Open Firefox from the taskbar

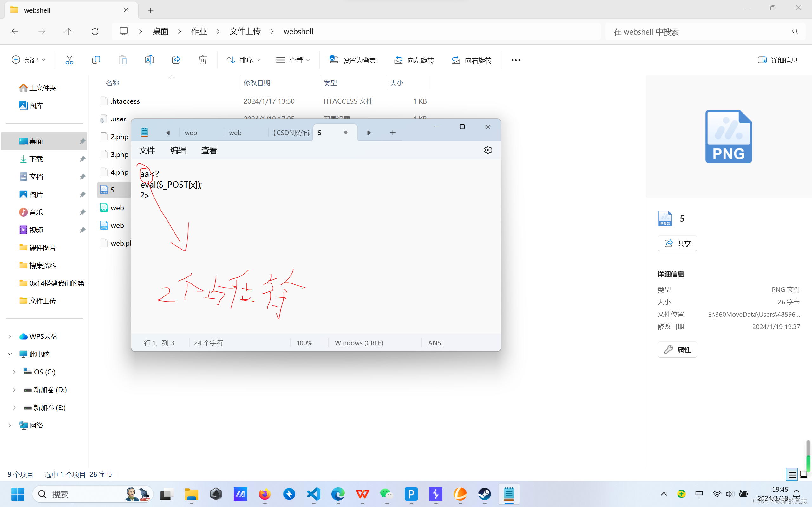click(x=265, y=494)
